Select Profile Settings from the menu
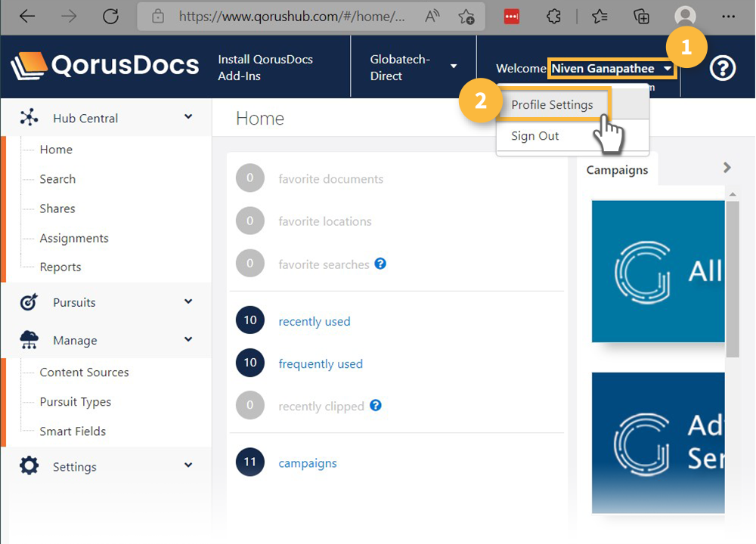756x544 pixels. pyautogui.click(x=552, y=105)
